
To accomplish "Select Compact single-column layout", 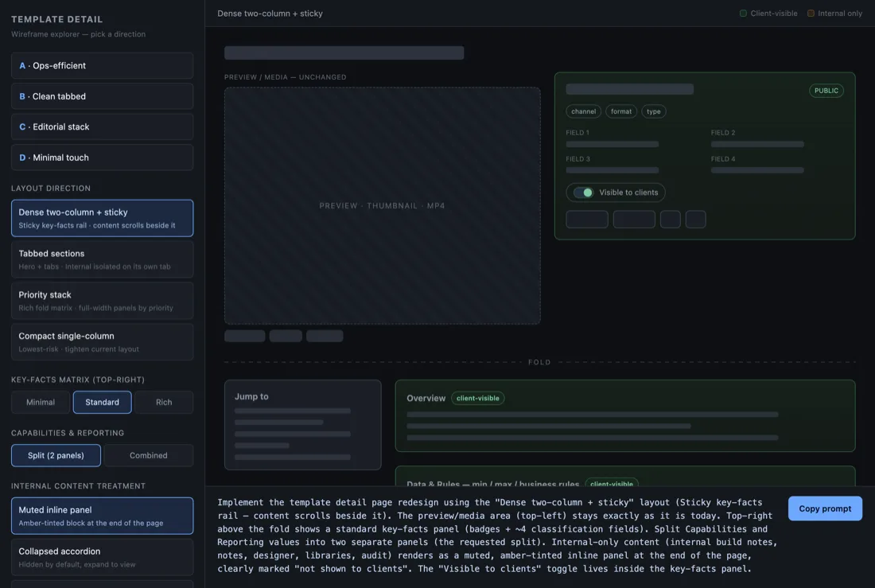I will [x=102, y=342].
